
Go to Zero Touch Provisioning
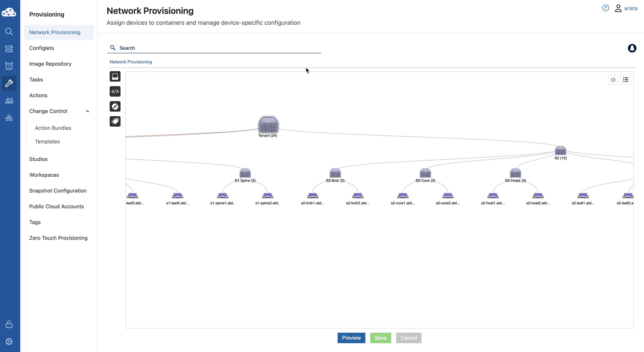[x=58, y=238]
